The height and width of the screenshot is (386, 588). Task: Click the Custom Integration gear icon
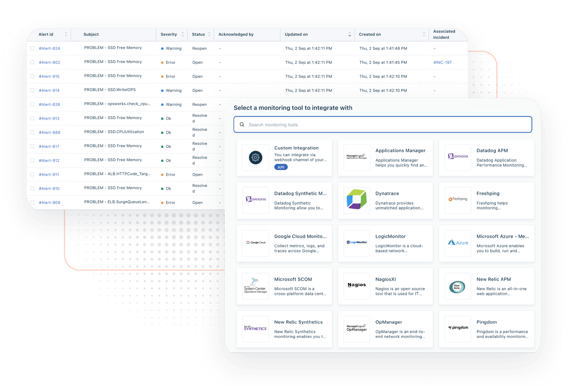pyautogui.click(x=255, y=158)
